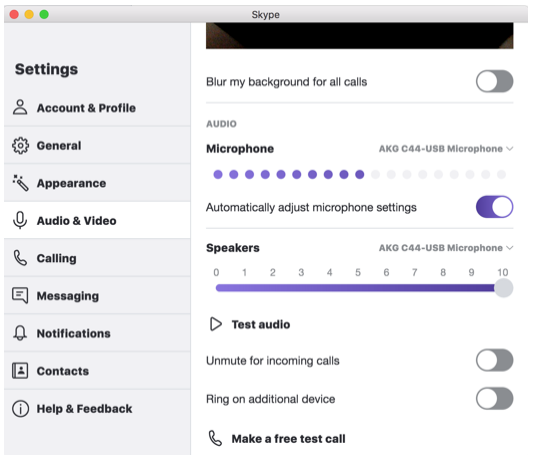Toggle Ring on additional device switch

(x=494, y=398)
